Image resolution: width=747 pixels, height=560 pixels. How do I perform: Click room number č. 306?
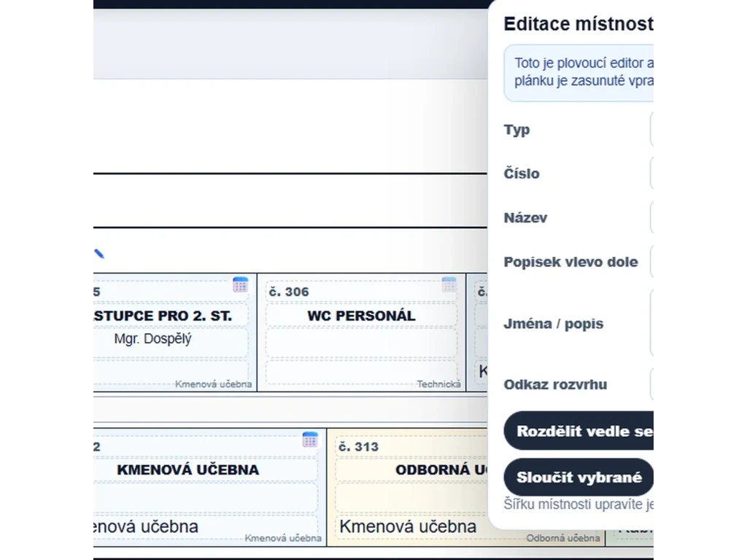(x=289, y=292)
